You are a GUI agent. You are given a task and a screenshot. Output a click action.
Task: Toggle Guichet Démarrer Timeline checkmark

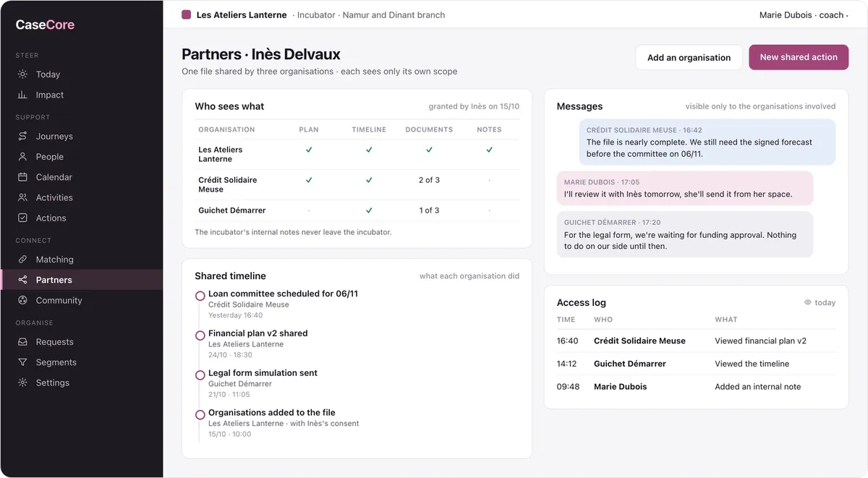[x=369, y=210]
